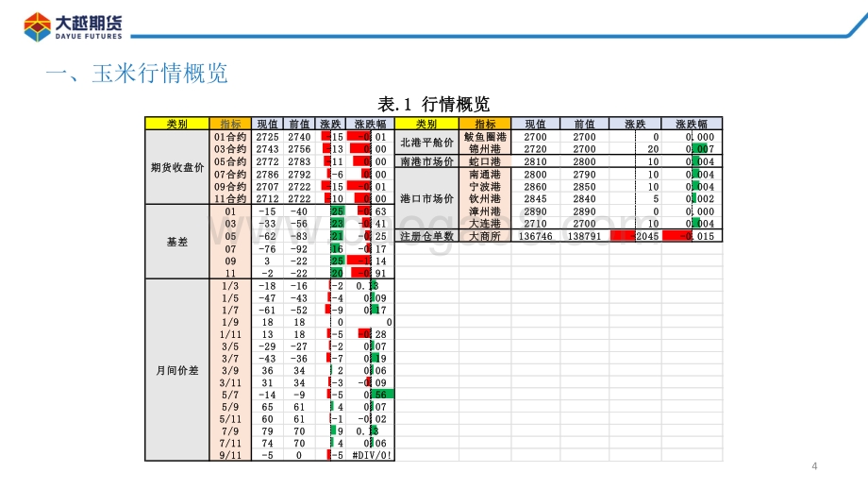Viewport: 868px width, 489px height.
Task: Select the value 2743 for 03合约
Action: click(267, 149)
